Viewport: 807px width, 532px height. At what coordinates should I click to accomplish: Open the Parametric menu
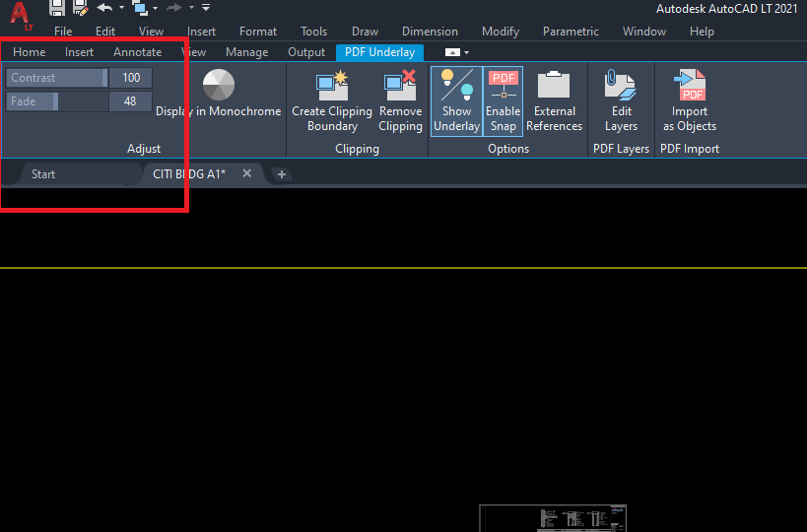click(571, 32)
